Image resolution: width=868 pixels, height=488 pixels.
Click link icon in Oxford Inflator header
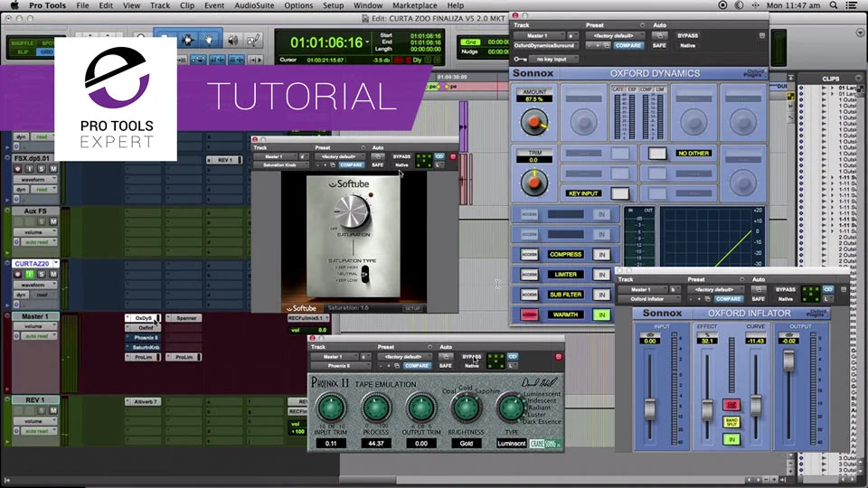[x=828, y=289]
